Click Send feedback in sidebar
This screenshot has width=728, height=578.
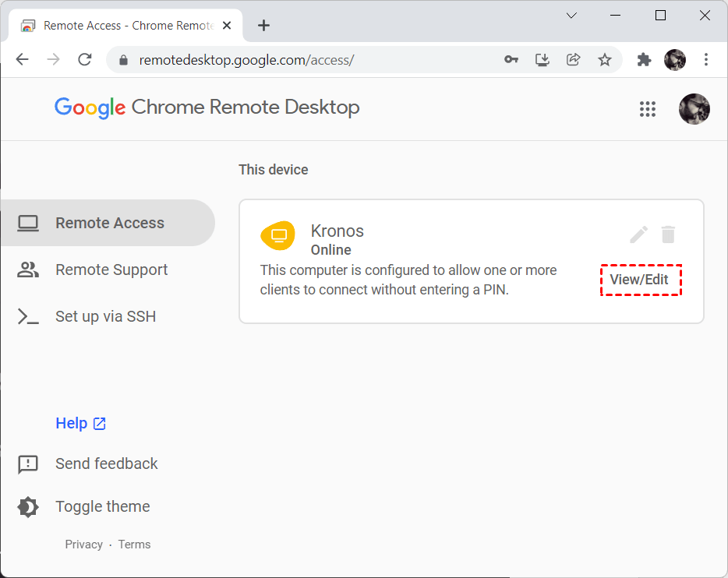106,463
